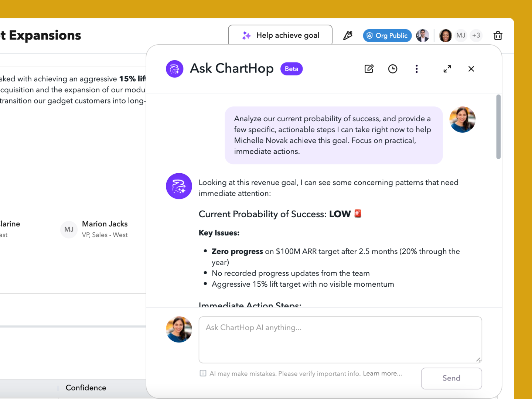Click the Help achieve goal button
This screenshot has width=532, height=399.
click(x=280, y=35)
